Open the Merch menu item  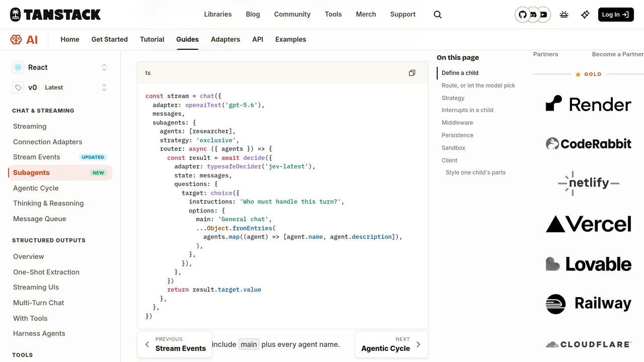coord(366,14)
